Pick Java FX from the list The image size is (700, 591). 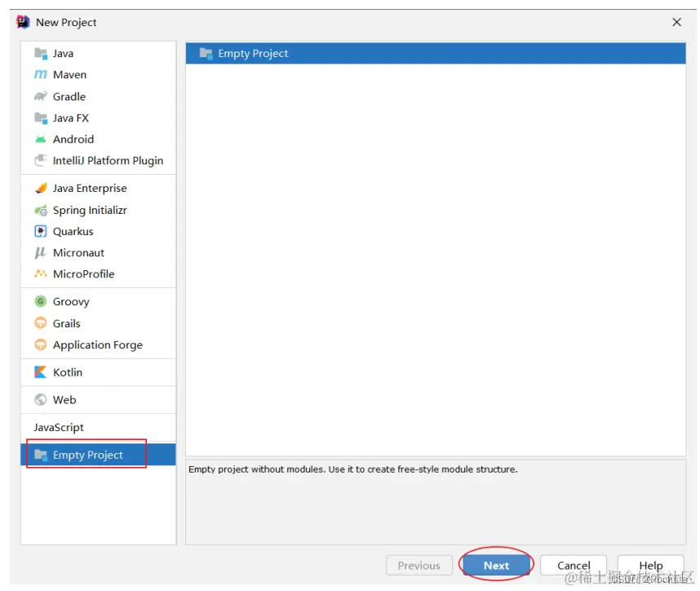(x=98, y=118)
